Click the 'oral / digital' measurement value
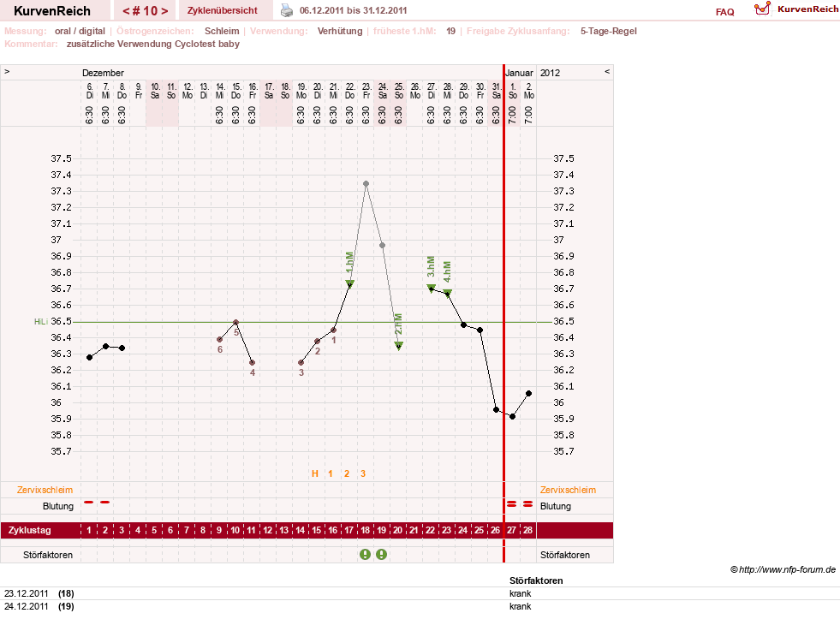The image size is (840, 631). (x=80, y=31)
